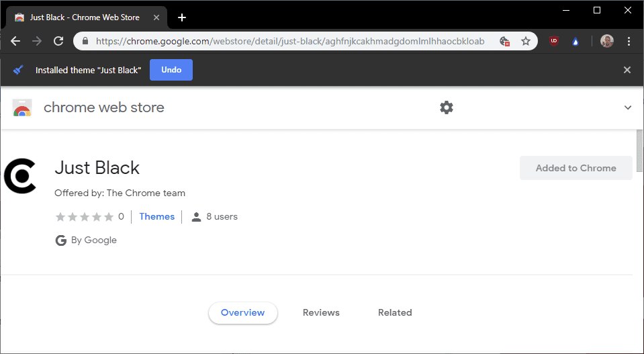Click the blue water drop extension icon
The image size is (644, 354).
576,41
